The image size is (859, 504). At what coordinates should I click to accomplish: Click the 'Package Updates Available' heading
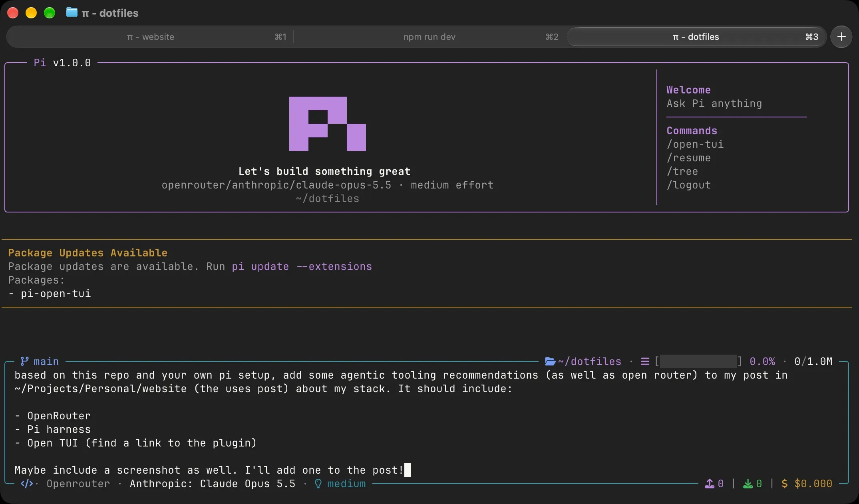click(88, 253)
